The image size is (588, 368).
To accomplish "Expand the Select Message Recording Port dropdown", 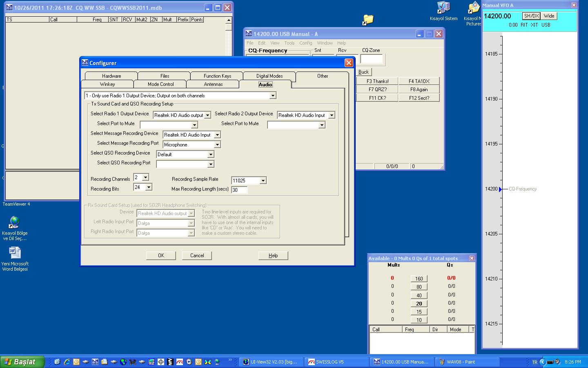I will 217,145.
